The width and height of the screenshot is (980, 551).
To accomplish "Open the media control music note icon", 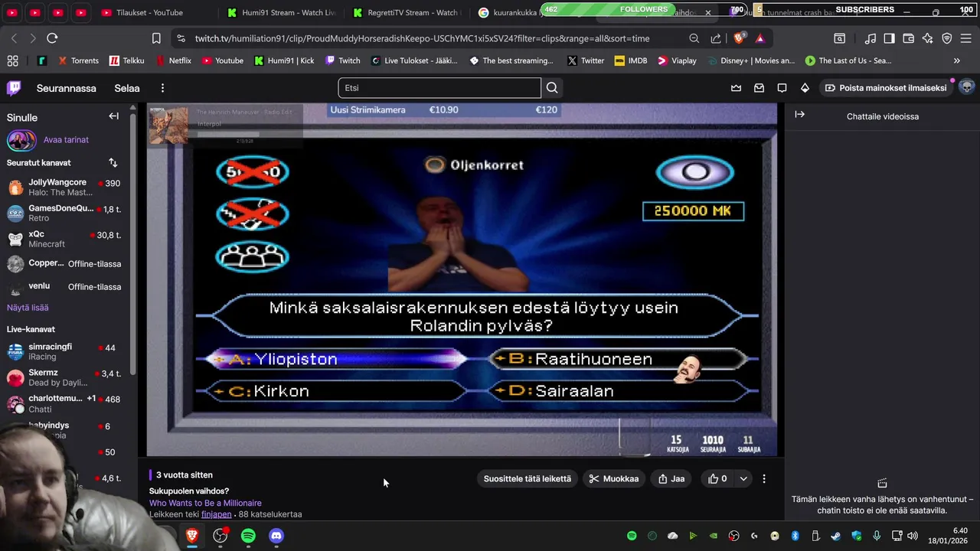I will click(x=871, y=38).
